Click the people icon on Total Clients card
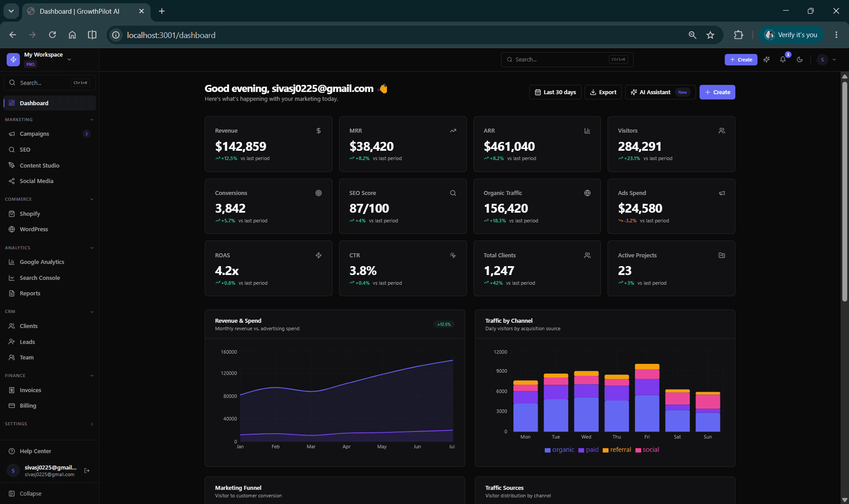The width and height of the screenshot is (849, 504). pos(587,256)
